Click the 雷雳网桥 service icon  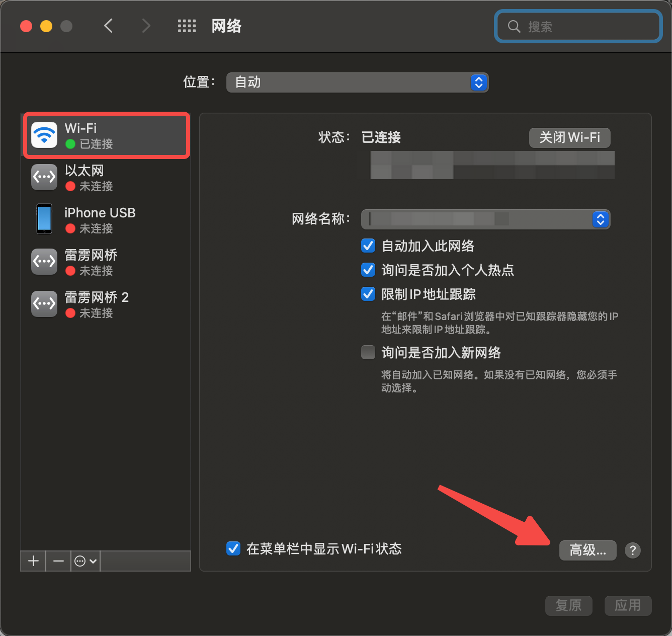[x=44, y=262]
